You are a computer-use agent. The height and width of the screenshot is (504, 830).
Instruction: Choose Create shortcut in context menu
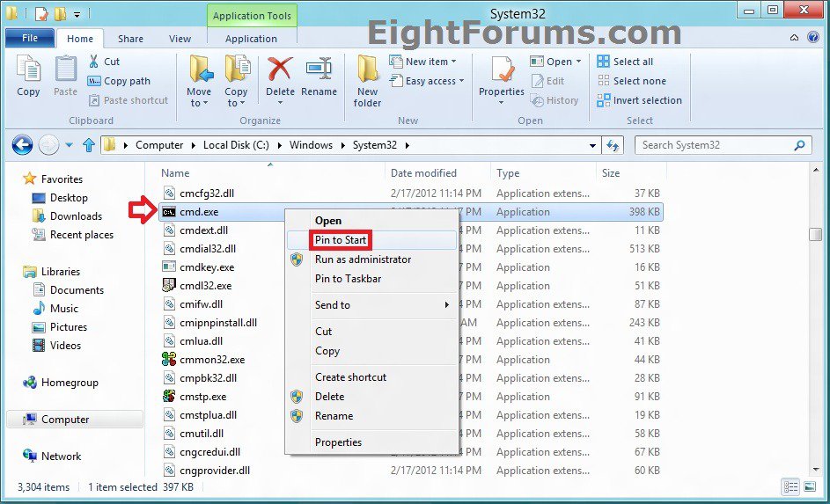[x=371, y=377]
